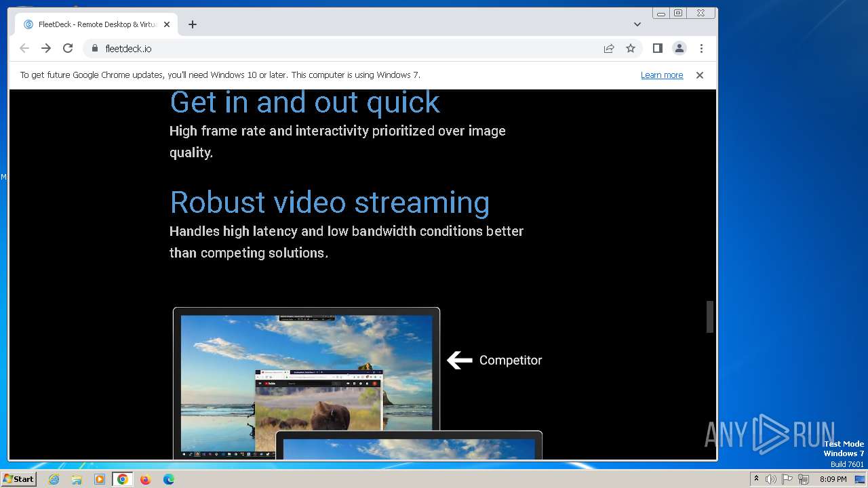Open Windows Explorer folder from taskbar
This screenshot has height=488, width=868.
point(77,479)
